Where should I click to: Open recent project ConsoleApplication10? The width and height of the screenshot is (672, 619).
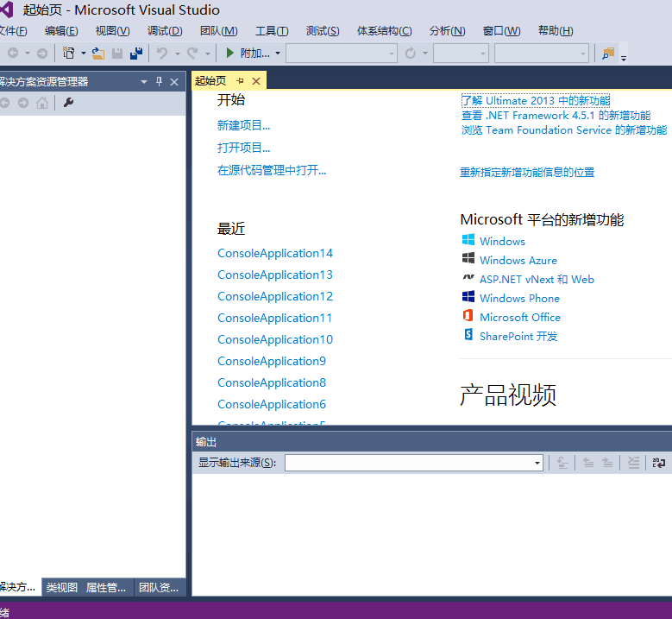click(275, 339)
